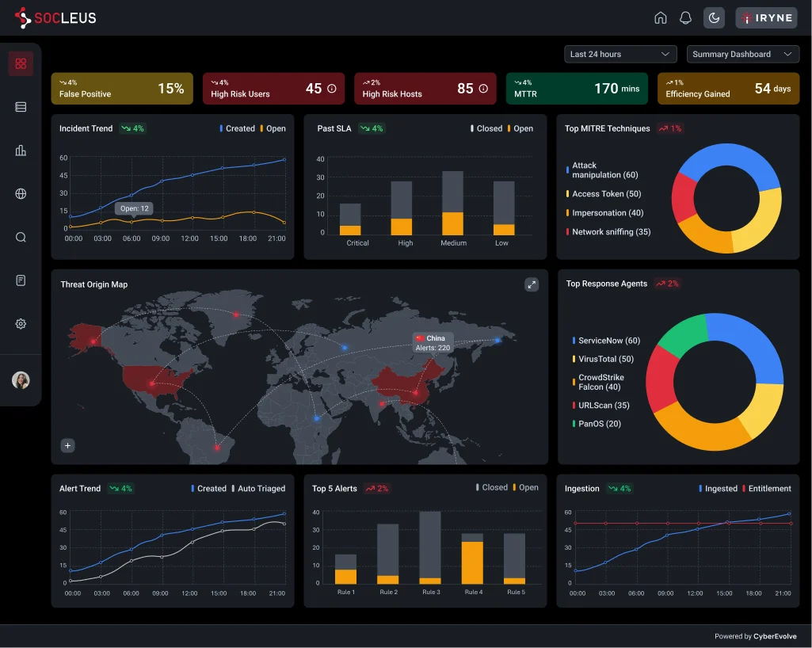Click the home icon in the top bar
The height and width of the screenshot is (648, 812).
[661, 17]
